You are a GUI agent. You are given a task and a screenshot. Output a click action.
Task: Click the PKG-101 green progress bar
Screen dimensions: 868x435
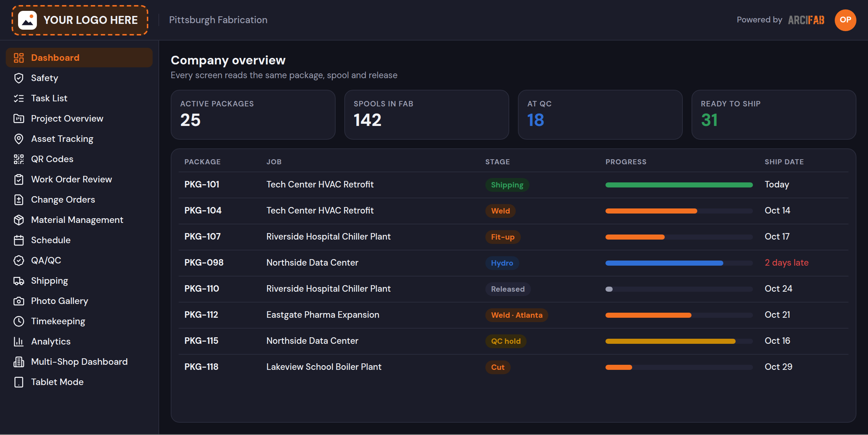tap(679, 185)
